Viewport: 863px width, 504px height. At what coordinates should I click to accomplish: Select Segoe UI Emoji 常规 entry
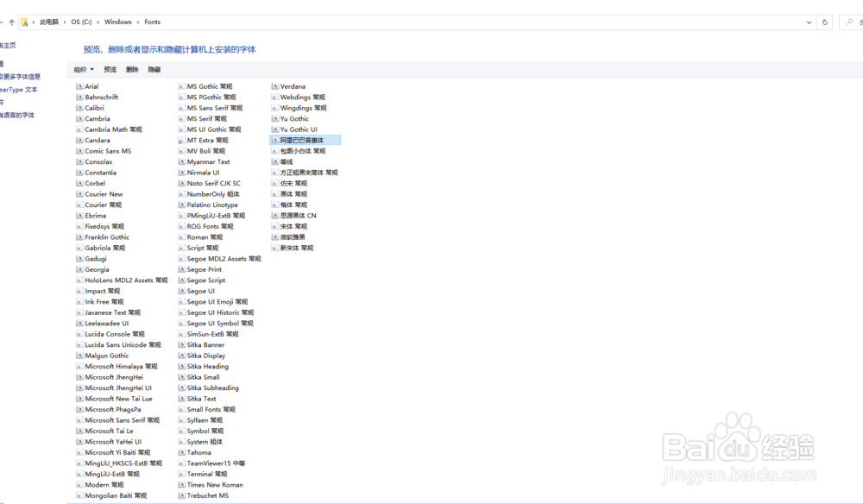(217, 301)
